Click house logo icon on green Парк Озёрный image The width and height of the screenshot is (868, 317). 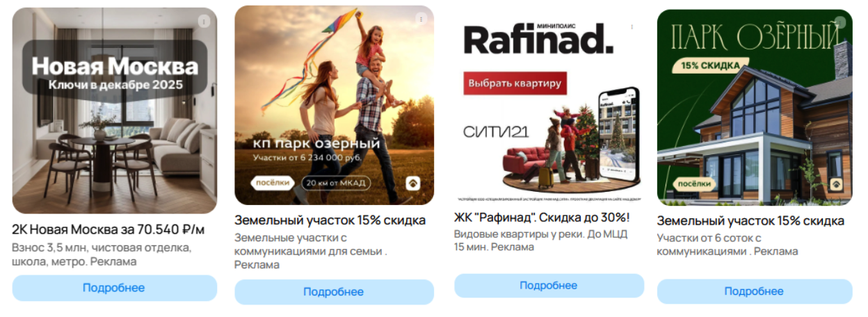coord(835,184)
